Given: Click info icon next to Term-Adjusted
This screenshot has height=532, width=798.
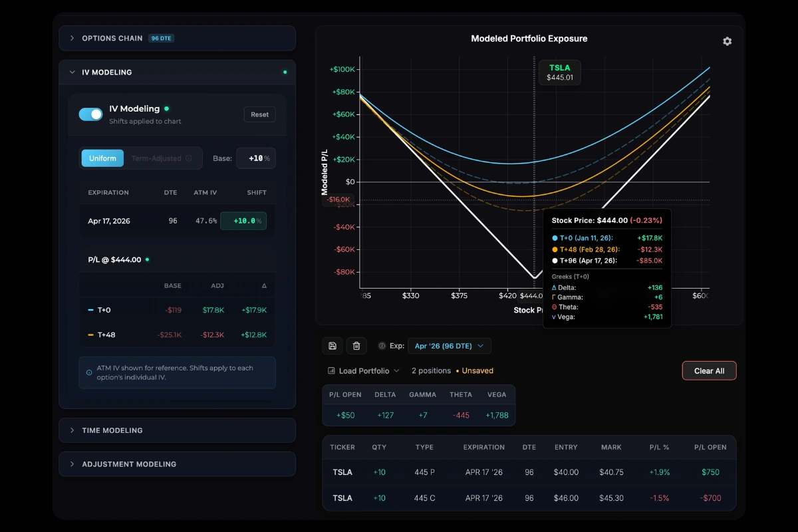Looking at the screenshot, I should click(x=189, y=158).
